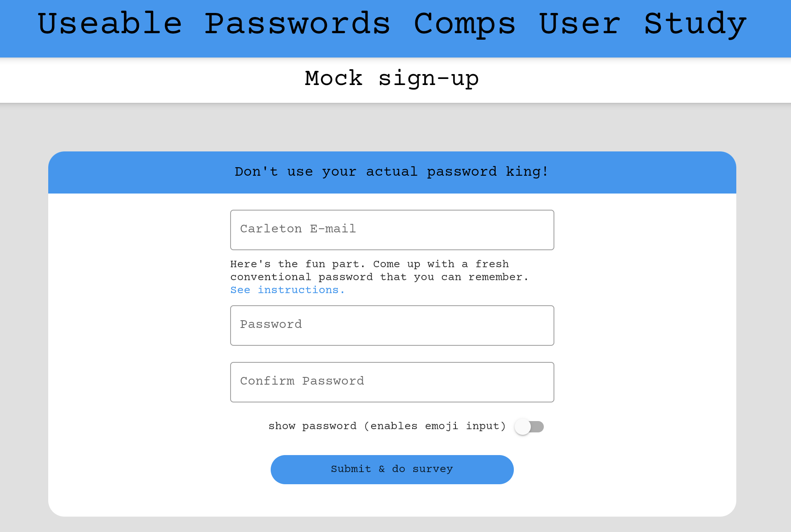
Task: Click the word "Study" in the page title
Action: [695, 23]
